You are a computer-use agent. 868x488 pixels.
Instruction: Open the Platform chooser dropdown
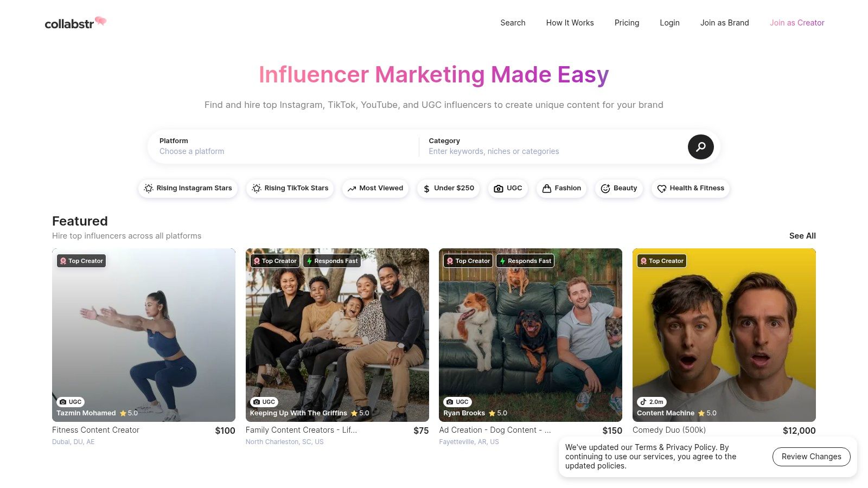pos(282,147)
